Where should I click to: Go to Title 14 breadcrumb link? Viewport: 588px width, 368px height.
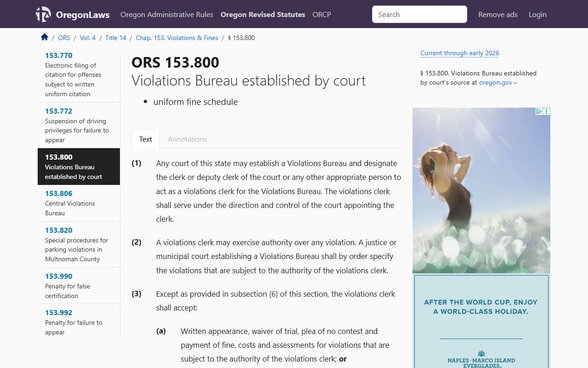pyautogui.click(x=116, y=38)
